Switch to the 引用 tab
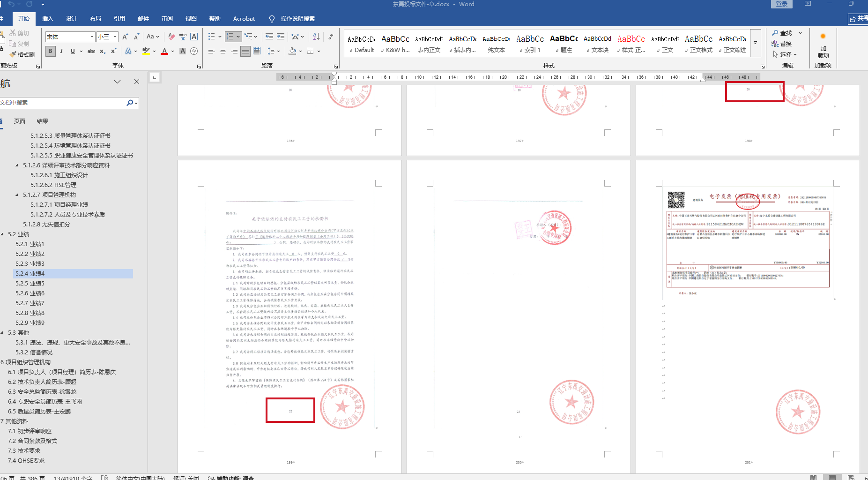868x480 pixels. (119, 19)
